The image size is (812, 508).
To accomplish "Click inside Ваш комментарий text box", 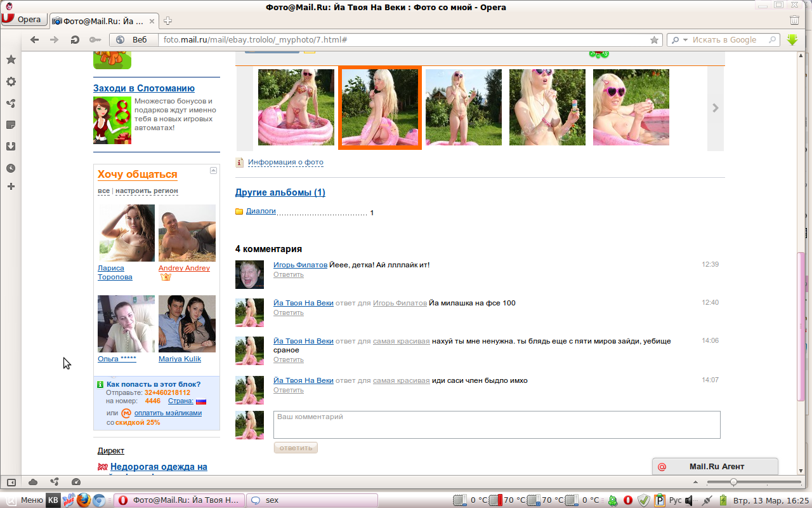I will pos(497,425).
